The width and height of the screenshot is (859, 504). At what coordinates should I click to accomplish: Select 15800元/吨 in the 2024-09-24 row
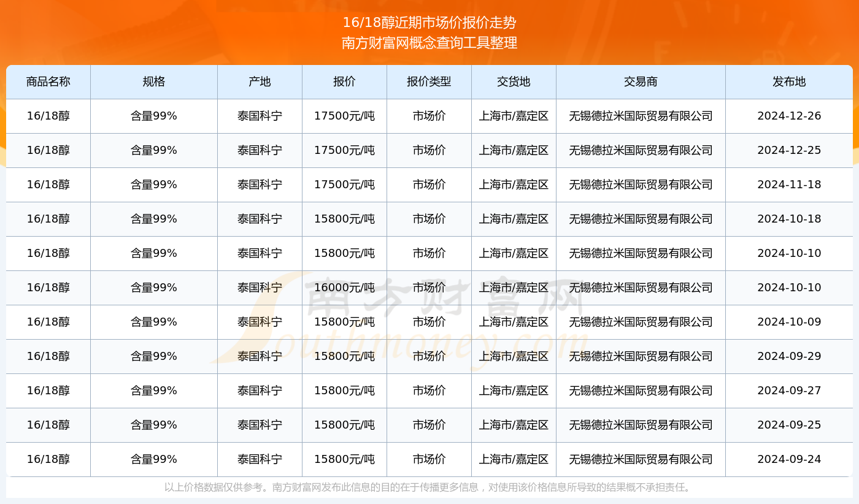(344, 459)
